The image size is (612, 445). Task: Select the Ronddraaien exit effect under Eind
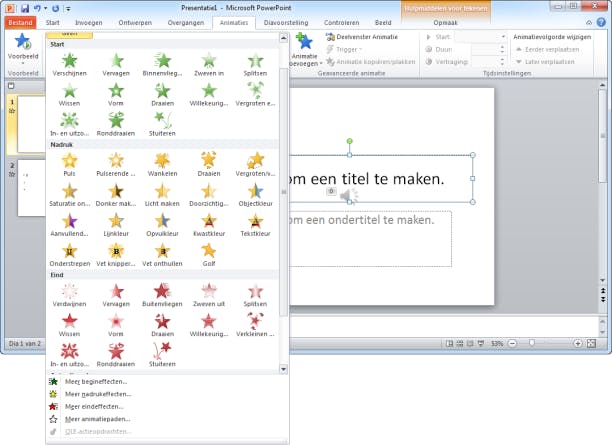[x=116, y=356]
